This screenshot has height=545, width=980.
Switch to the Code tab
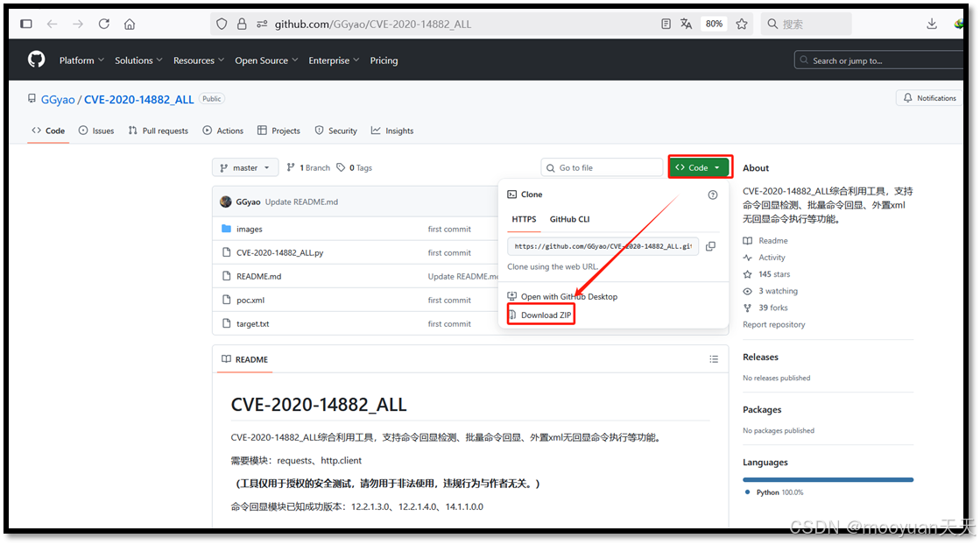pyautogui.click(x=48, y=131)
